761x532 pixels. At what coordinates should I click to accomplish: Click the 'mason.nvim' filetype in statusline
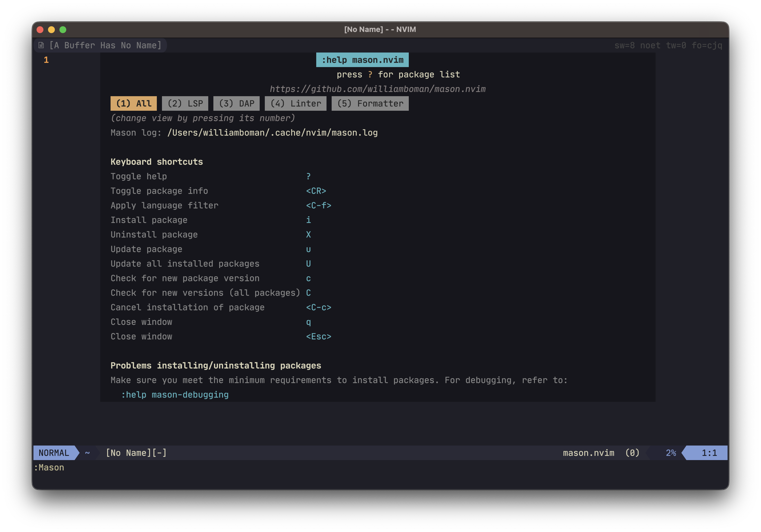[x=589, y=453]
